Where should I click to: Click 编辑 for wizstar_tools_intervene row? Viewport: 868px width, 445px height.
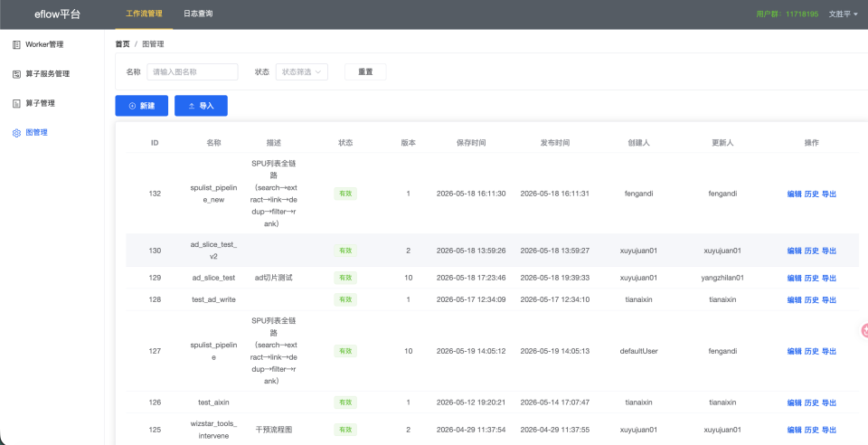tap(795, 430)
